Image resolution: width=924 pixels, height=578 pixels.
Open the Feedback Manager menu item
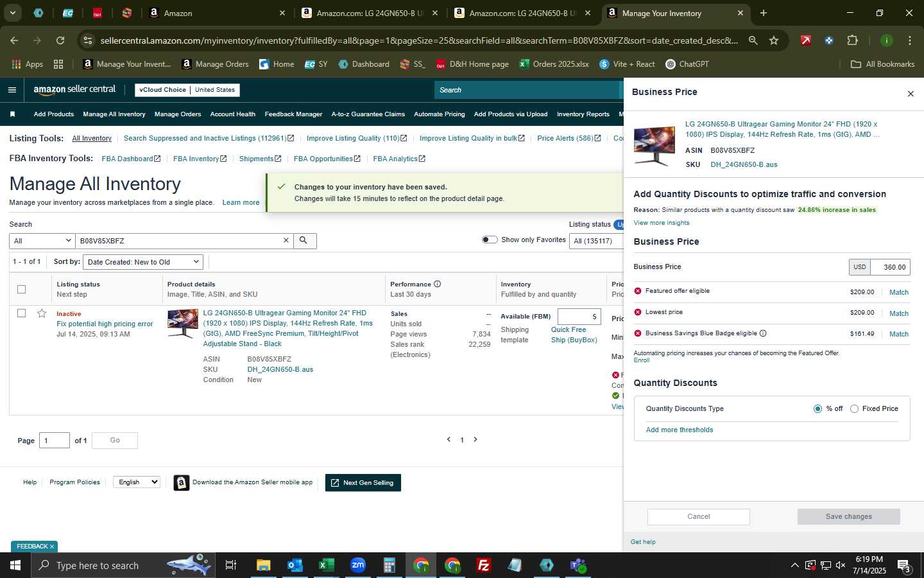pos(293,114)
